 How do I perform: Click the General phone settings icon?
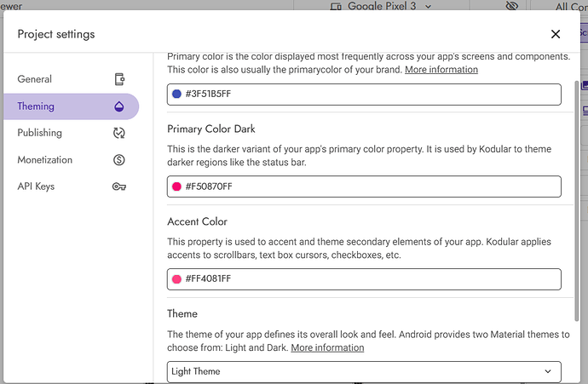click(x=119, y=79)
